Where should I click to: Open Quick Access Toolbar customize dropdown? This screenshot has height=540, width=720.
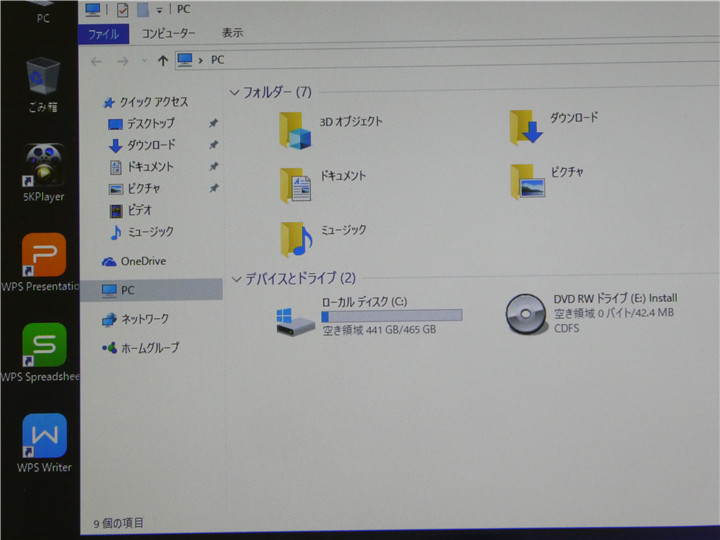pyautogui.click(x=159, y=10)
